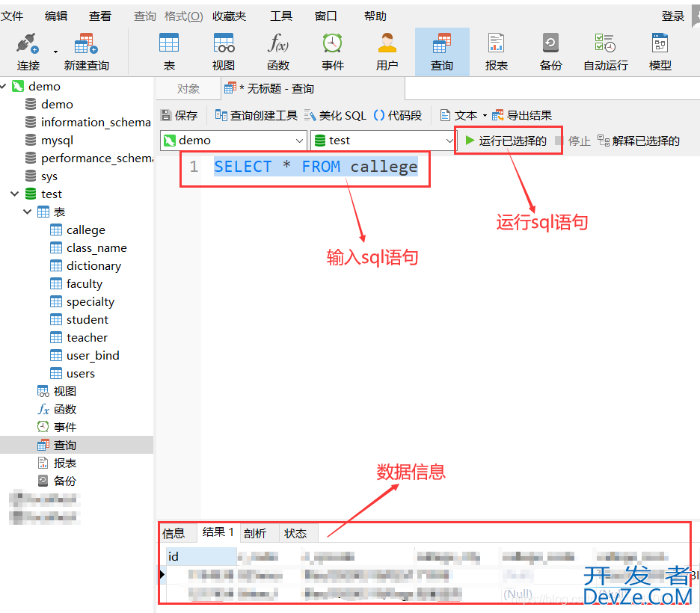Collapse the demo connection tree node
This screenshot has height=613, width=700.
pos(4,86)
